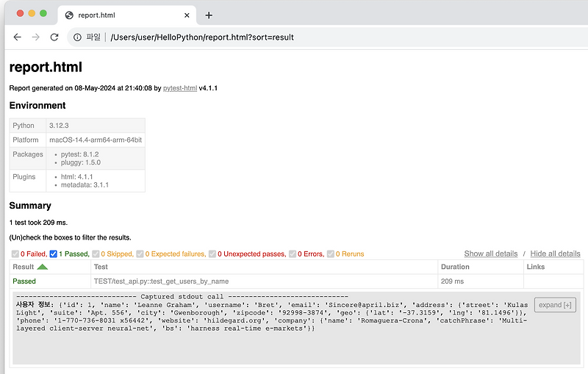This screenshot has width=588, height=374.
Task: Toggle the 0 Unexpected passes checkbox
Action: click(212, 254)
